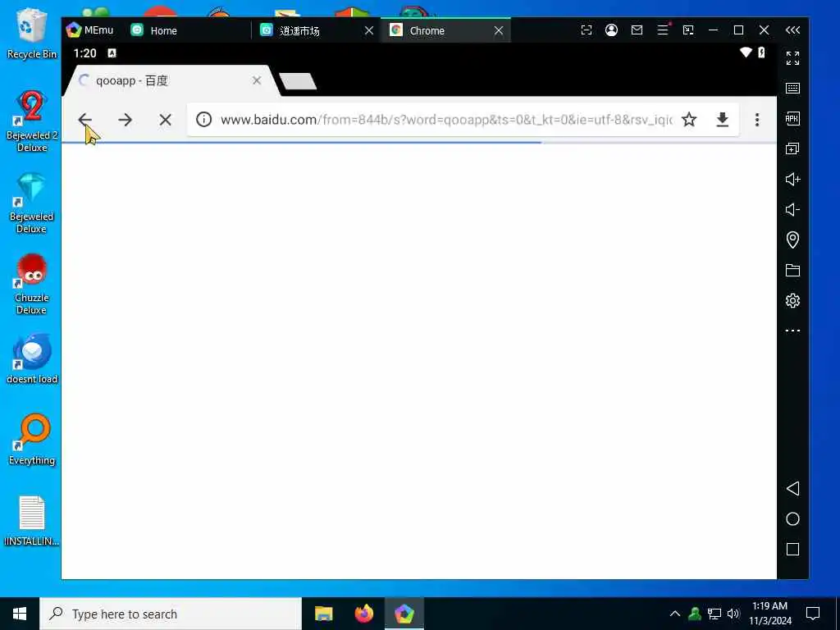Bookmark the page with the star icon

[x=689, y=119]
